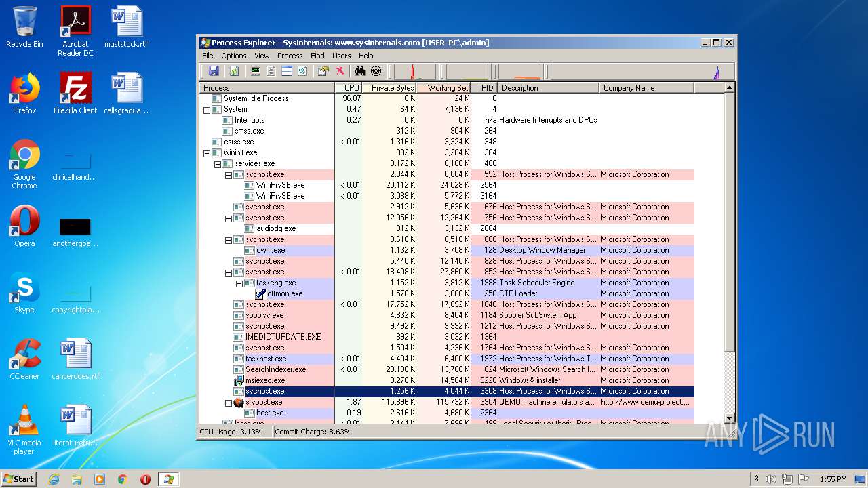Select the csrss.exe process row

tap(447, 142)
